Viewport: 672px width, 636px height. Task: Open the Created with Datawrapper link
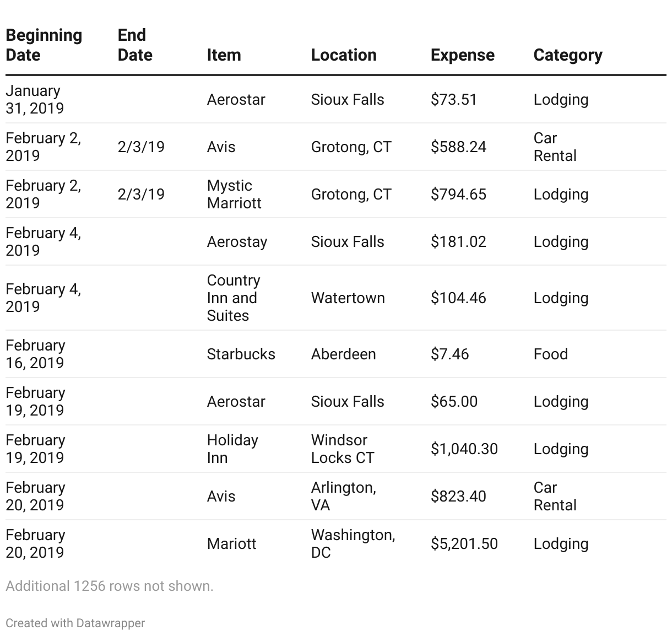[75, 623]
